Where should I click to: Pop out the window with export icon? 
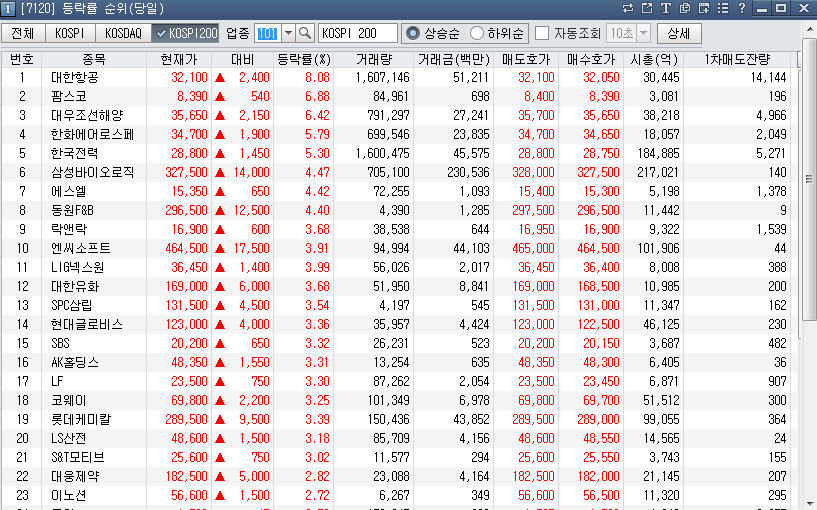pos(647,8)
